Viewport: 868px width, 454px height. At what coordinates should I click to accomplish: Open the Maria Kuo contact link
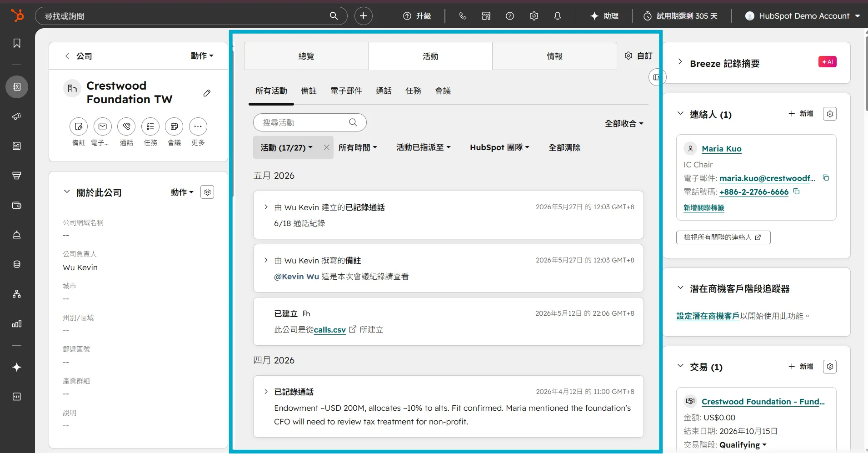[722, 149]
